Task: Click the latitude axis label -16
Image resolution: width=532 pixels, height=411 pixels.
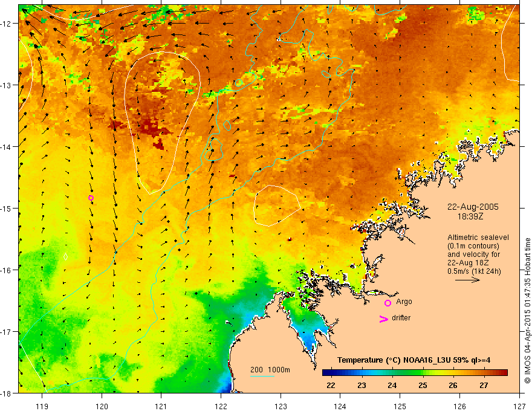Action: pos(7,270)
